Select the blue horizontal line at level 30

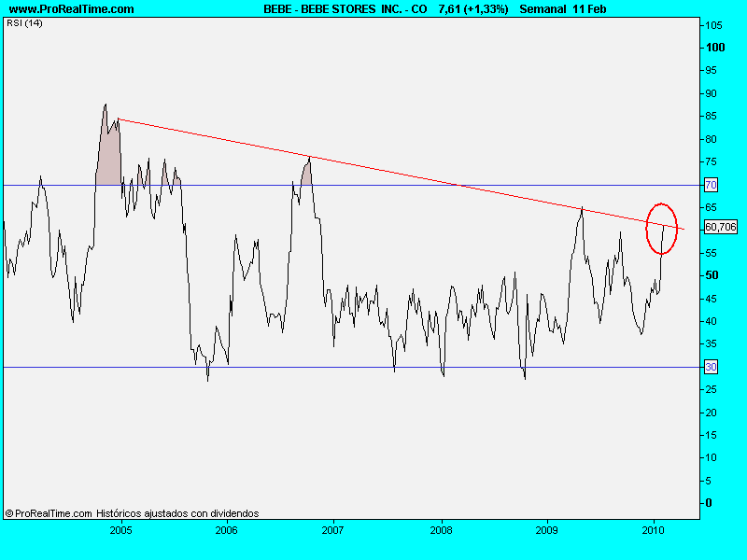353,367
